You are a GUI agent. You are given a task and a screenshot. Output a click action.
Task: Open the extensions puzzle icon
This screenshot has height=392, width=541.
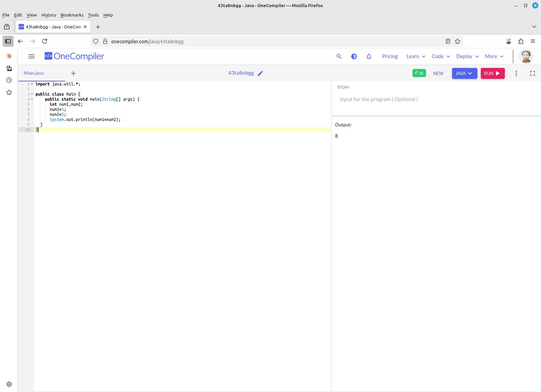coord(521,41)
